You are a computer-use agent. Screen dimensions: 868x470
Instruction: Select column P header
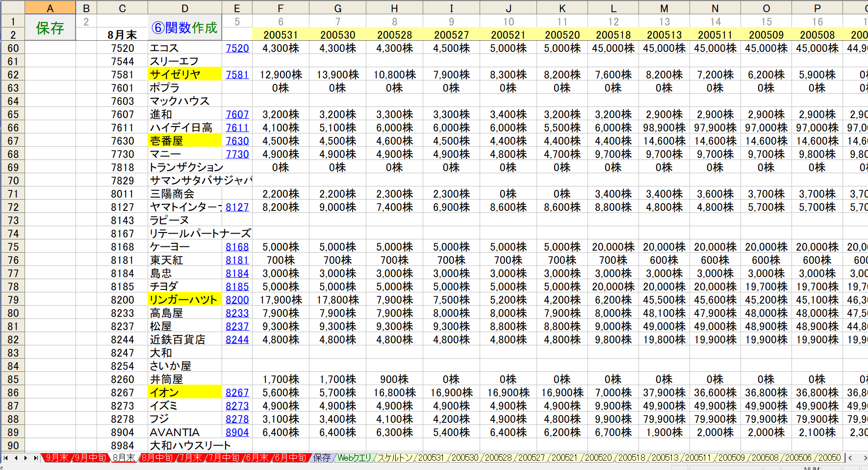point(817,8)
